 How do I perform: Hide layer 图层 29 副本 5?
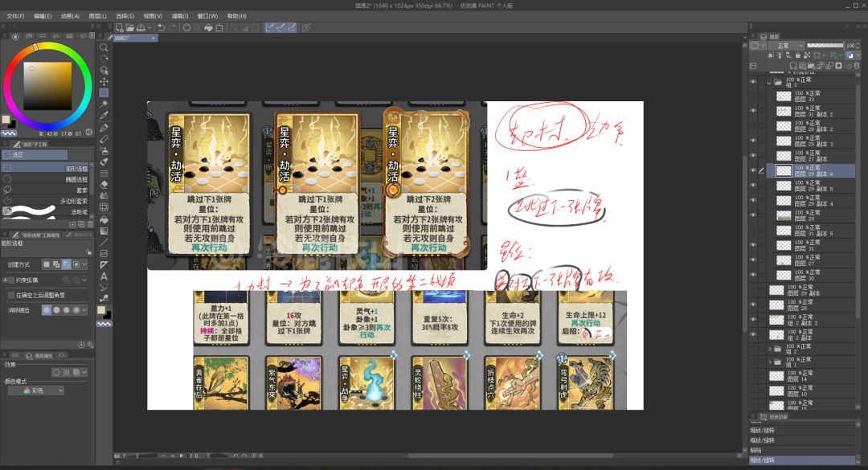point(753,186)
